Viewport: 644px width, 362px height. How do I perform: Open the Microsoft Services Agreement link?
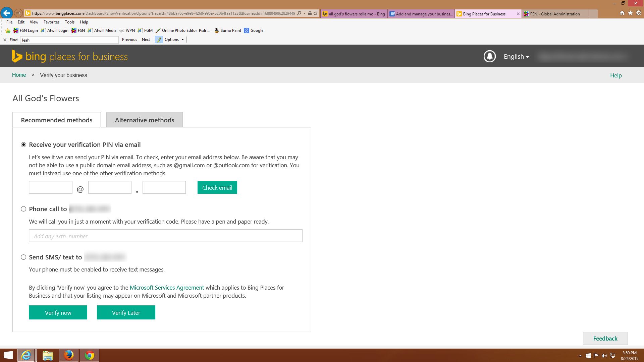(167, 288)
